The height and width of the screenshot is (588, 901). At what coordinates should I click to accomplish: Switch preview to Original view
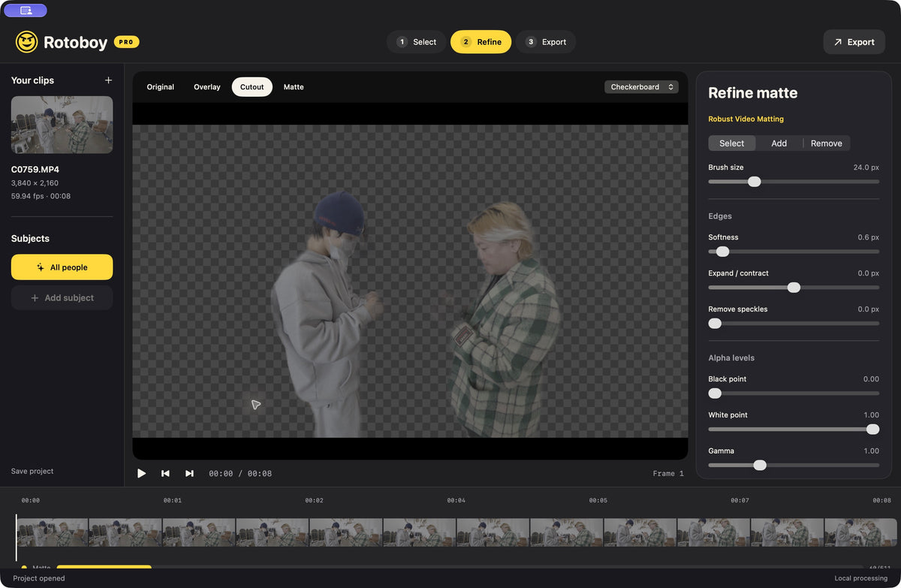[160, 87]
